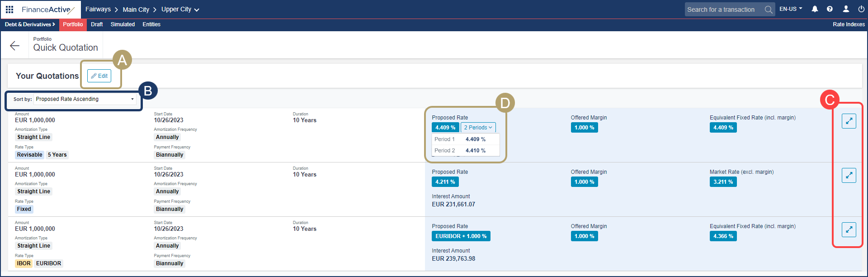Viewport: 868px width, 277px height.
Task: Toggle the 2 Periods dropdown
Action: 478,128
